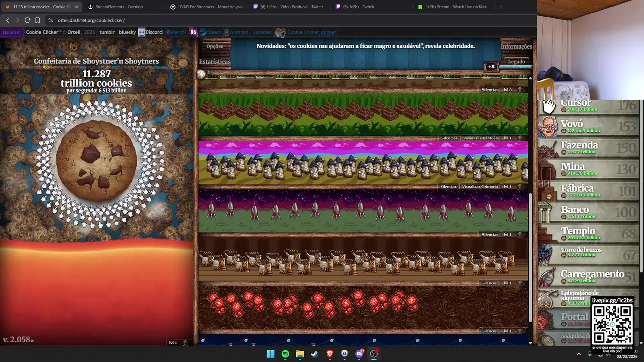Open Cookie Clicker clicker link
Viewport: 644px width, 362px height.
point(306,33)
